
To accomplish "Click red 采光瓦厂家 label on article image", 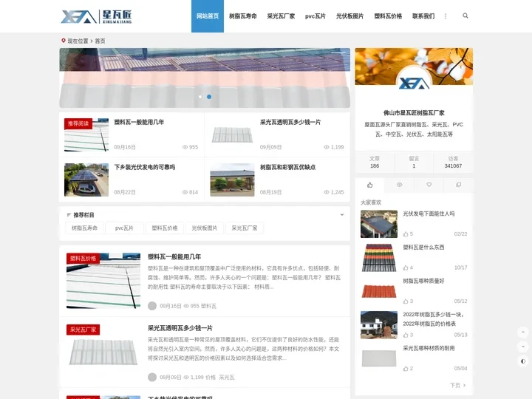I will point(83,330).
